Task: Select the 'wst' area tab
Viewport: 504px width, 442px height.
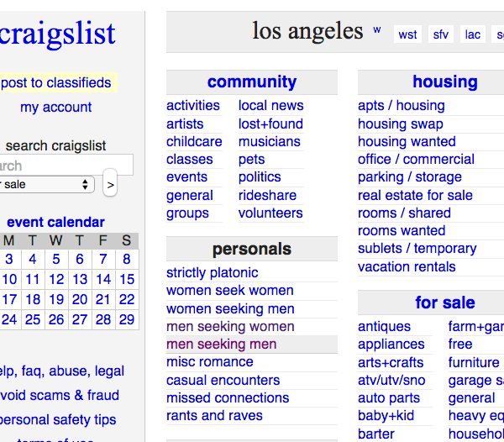Action: pyautogui.click(x=407, y=34)
